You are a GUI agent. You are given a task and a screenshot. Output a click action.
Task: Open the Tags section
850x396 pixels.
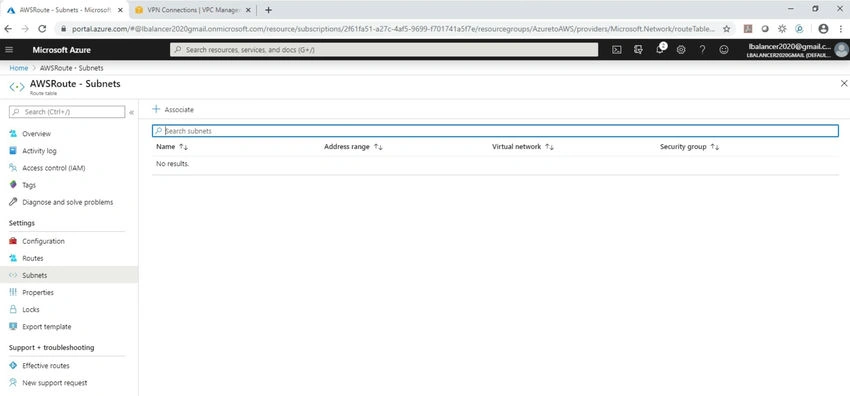pos(29,185)
